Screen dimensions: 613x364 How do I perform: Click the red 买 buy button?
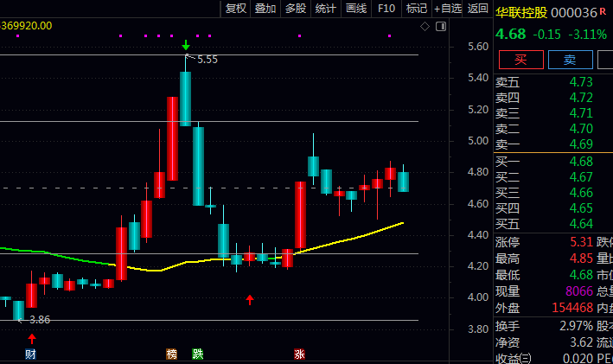[520, 60]
